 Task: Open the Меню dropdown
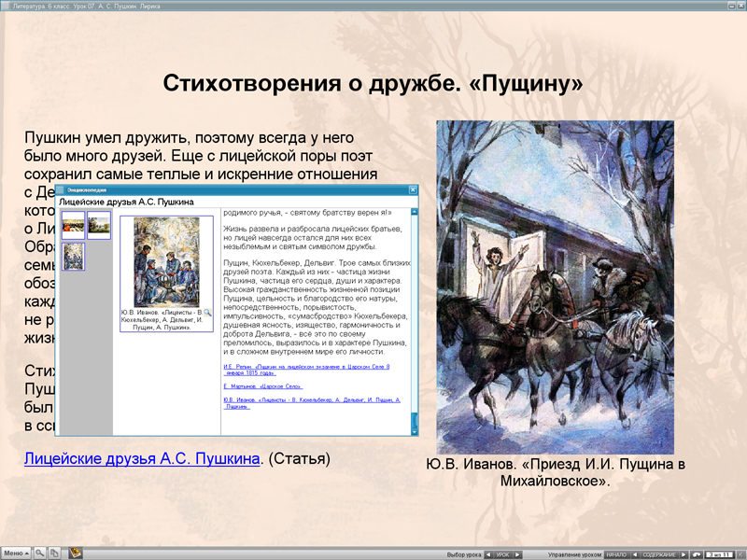[16, 551]
